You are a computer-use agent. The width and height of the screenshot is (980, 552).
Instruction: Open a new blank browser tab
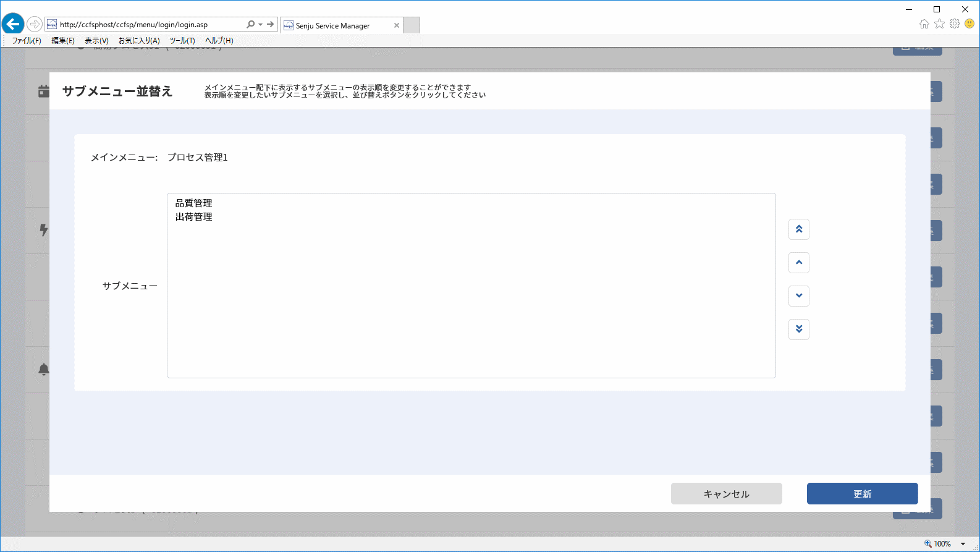(x=412, y=25)
